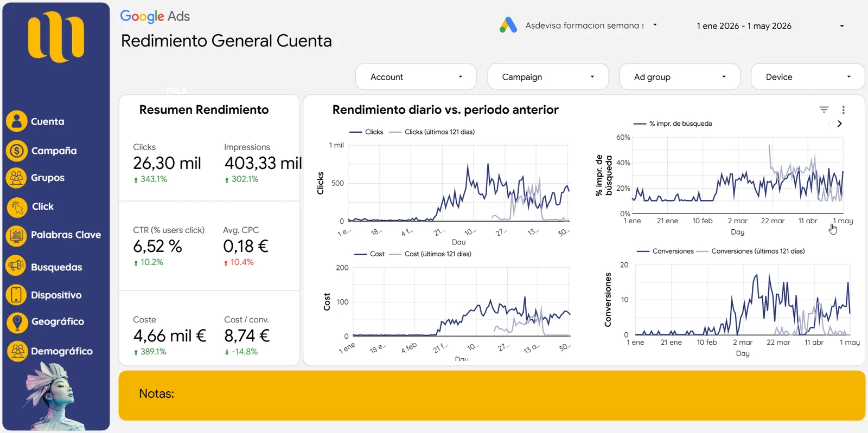This screenshot has height=433, width=868.
Task: Click the next legend arrow on search chart
Action: pyautogui.click(x=839, y=124)
